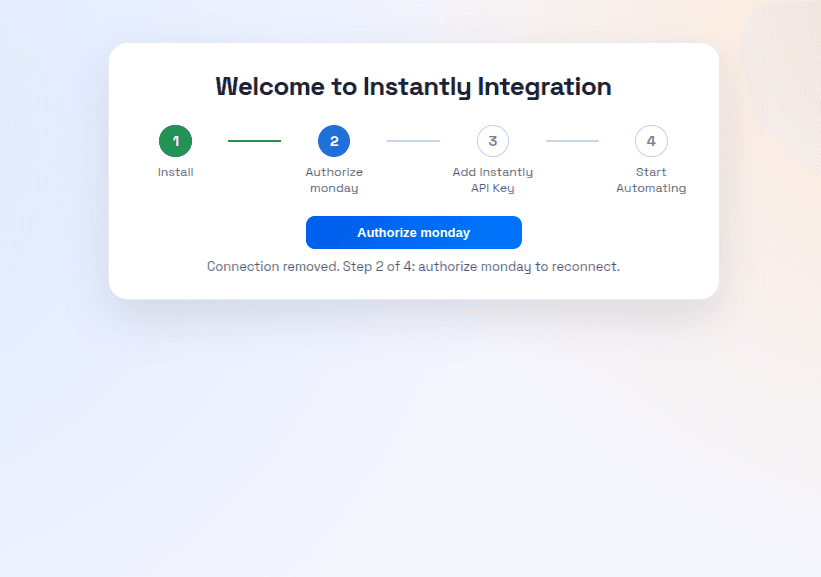
Task: Click the "Welcome to Instantly Integration" heading
Action: click(414, 86)
